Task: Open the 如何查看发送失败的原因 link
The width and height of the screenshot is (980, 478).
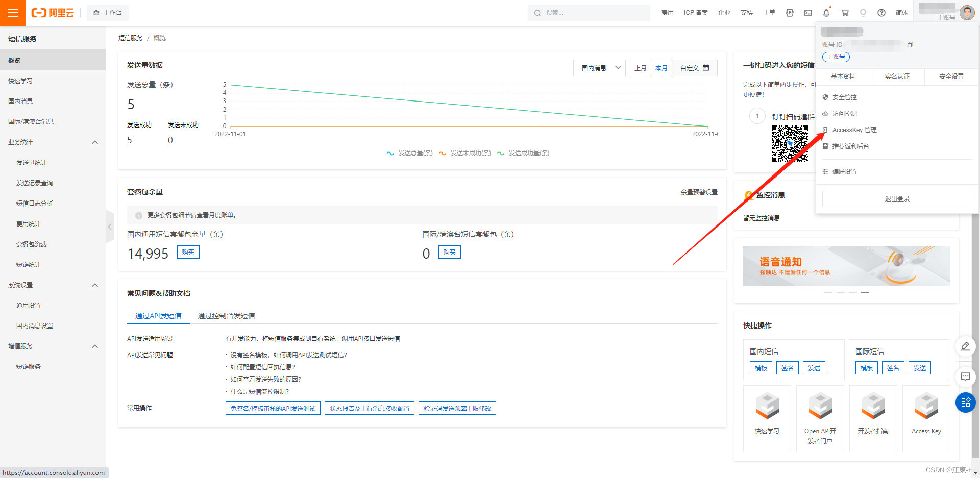Action: tap(265, 380)
